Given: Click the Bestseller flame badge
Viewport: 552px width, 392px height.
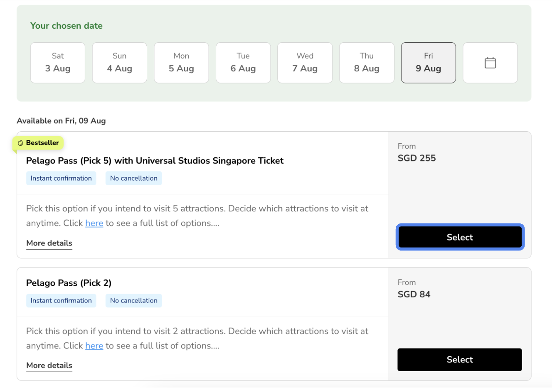Looking at the screenshot, I should [38, 143].
